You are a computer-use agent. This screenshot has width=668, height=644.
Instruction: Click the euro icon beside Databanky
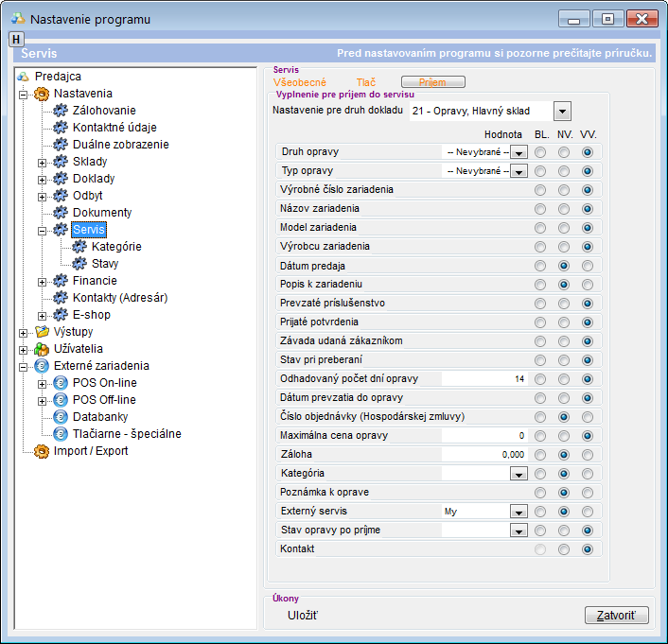[x=62, y=417]
